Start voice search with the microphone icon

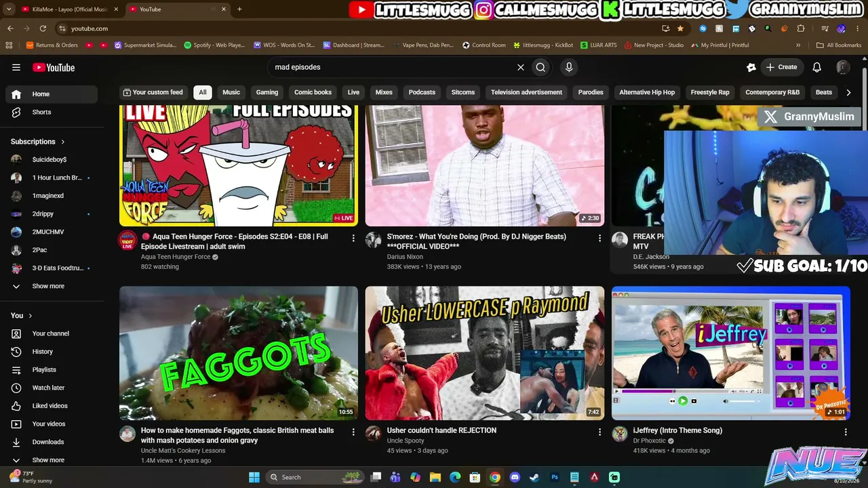point(569,67)
